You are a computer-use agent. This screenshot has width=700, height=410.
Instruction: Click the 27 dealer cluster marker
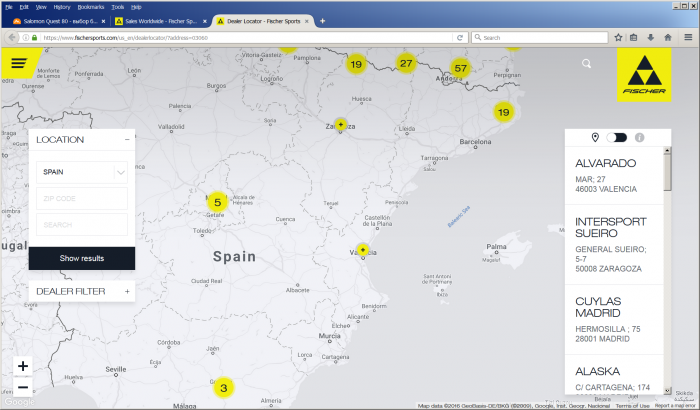(x=406, y=63)
